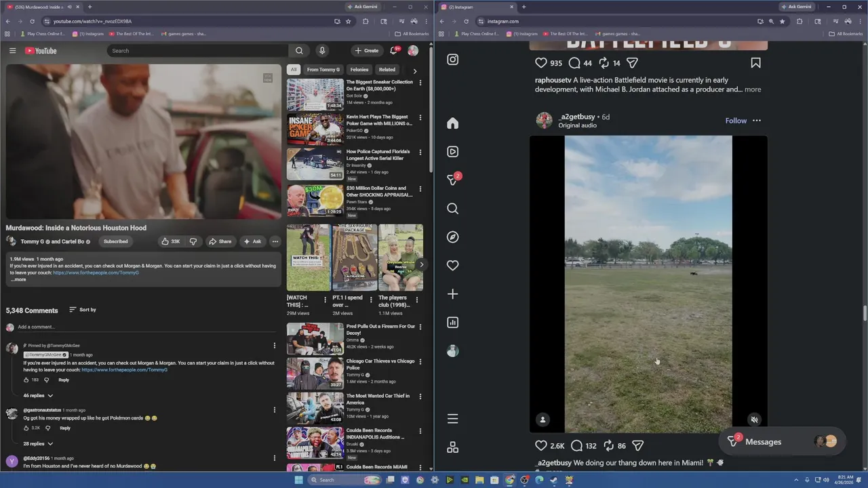Go to Instagram Home icon

453,123
